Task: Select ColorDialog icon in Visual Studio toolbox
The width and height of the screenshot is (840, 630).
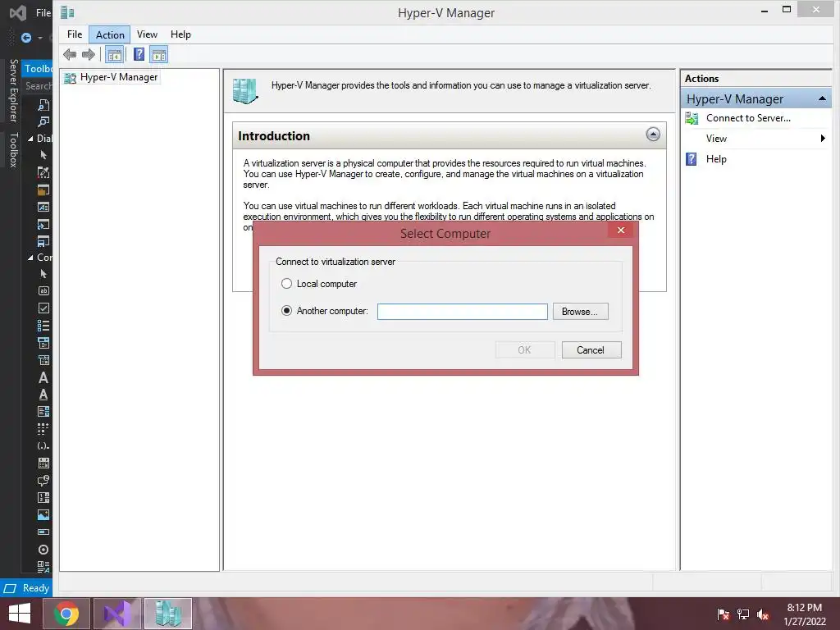Action: tap(43, 172)
